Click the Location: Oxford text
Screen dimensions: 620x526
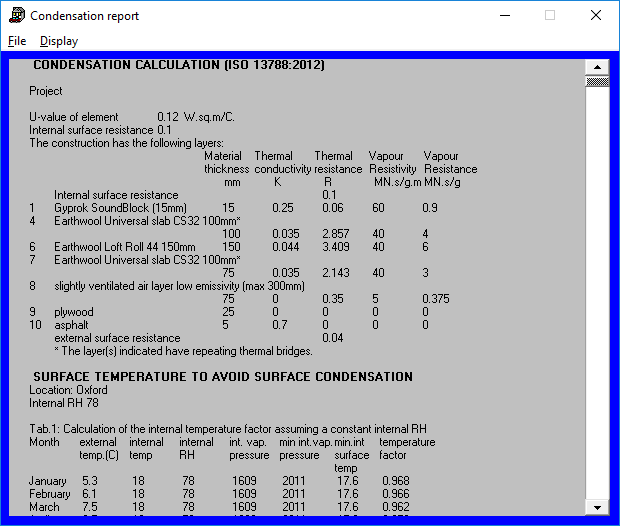pos(68,390)
